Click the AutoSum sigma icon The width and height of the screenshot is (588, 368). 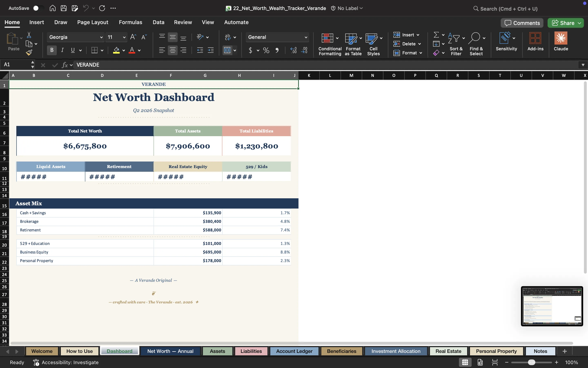click(x=436, y=35)
